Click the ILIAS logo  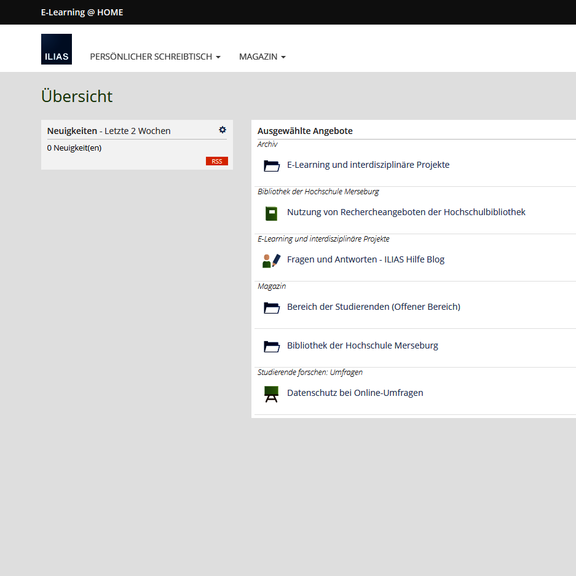(56, 49)
